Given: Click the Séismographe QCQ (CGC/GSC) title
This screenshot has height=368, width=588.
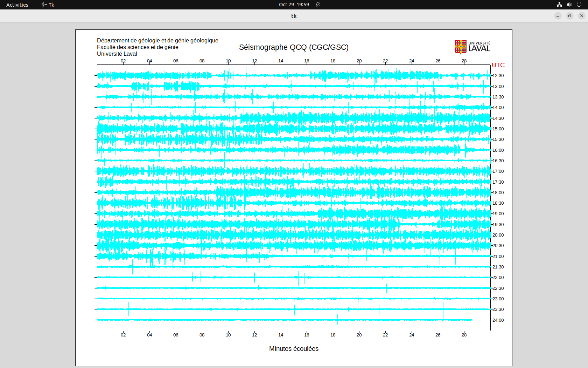Looking at the screenshot, I should [294, 47].
